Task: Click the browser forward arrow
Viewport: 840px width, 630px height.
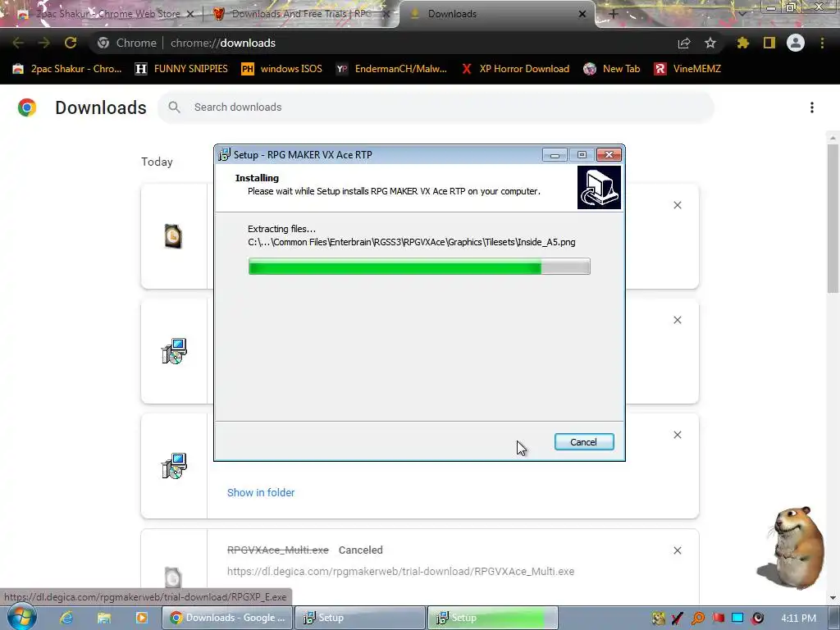Action: coord(44,43)
